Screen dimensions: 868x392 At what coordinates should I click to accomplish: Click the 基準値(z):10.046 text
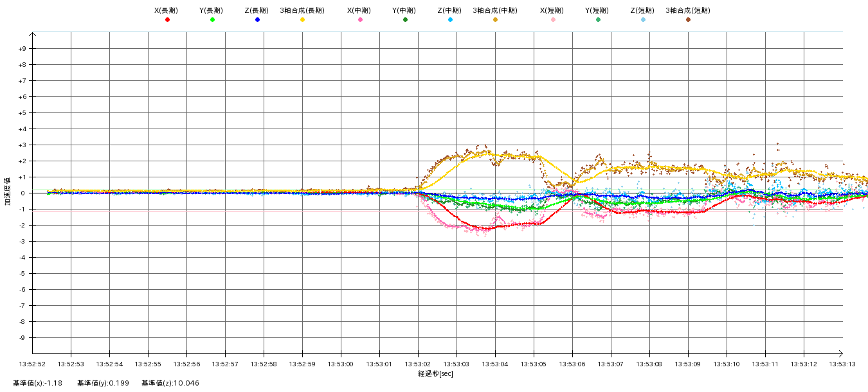coord(170,384)
